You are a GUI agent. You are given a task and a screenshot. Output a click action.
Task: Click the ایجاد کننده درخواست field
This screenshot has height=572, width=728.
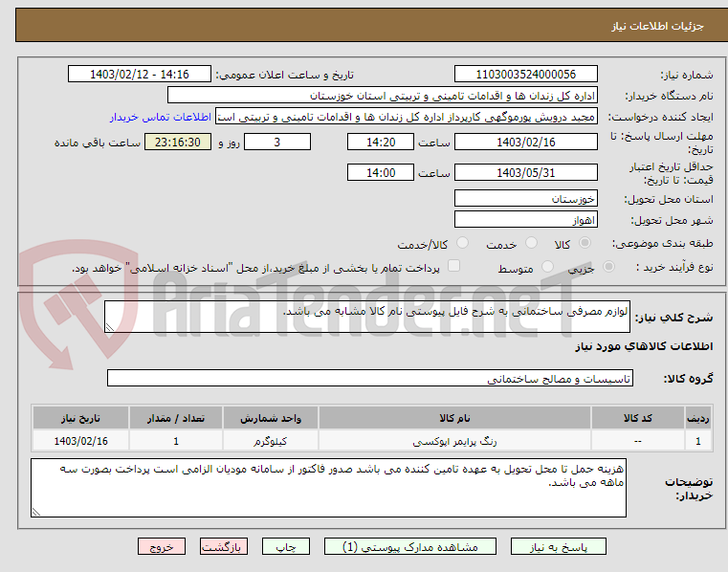[x=407, y=117]
